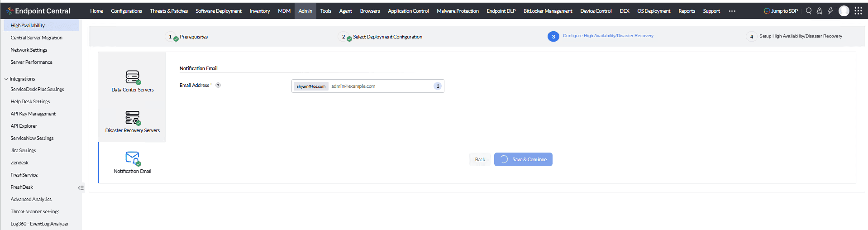
Task: Open the Software Deployment menu
Action: (219, 11)
